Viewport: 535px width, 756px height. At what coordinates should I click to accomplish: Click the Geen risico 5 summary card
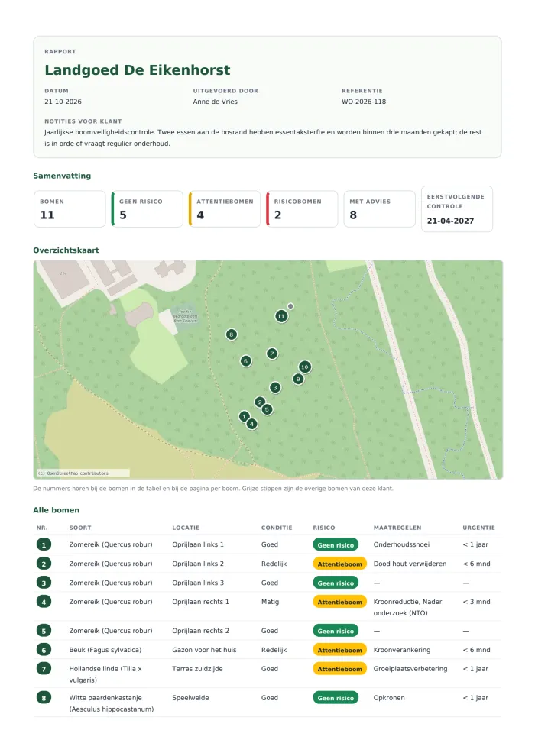pyautogui.click(x=148, y=208)
